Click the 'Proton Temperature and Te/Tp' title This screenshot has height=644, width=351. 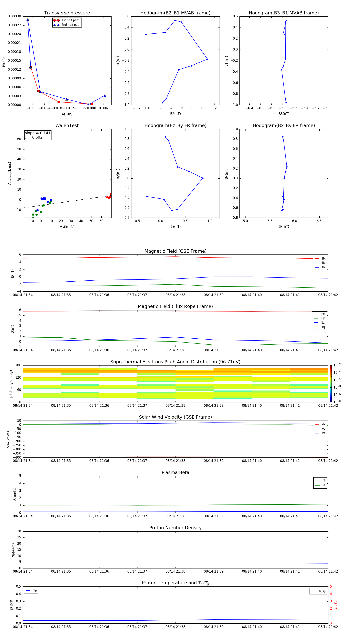pyautogui.click(x=175, y=583)
